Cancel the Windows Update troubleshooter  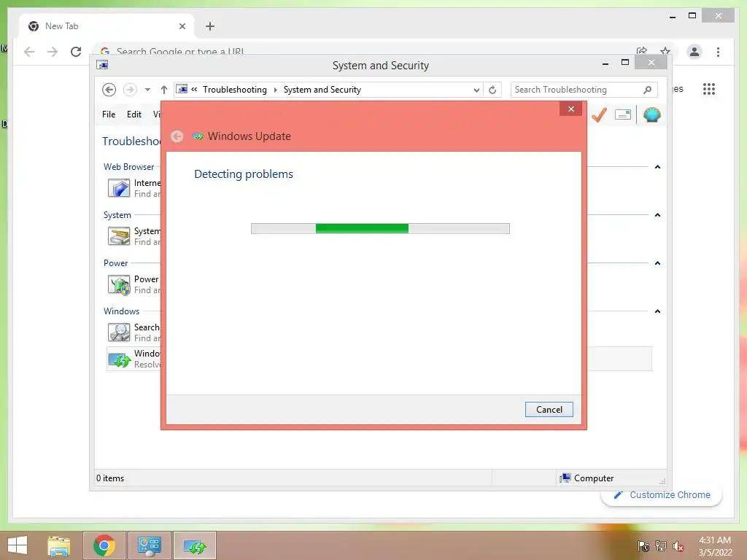(x=549, y=410)
